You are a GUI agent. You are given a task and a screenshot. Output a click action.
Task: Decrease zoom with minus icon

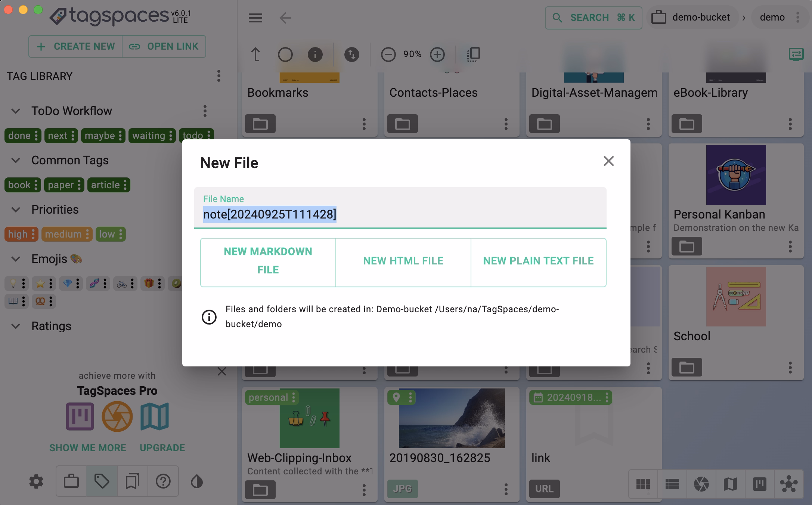[x=388, y=55]
